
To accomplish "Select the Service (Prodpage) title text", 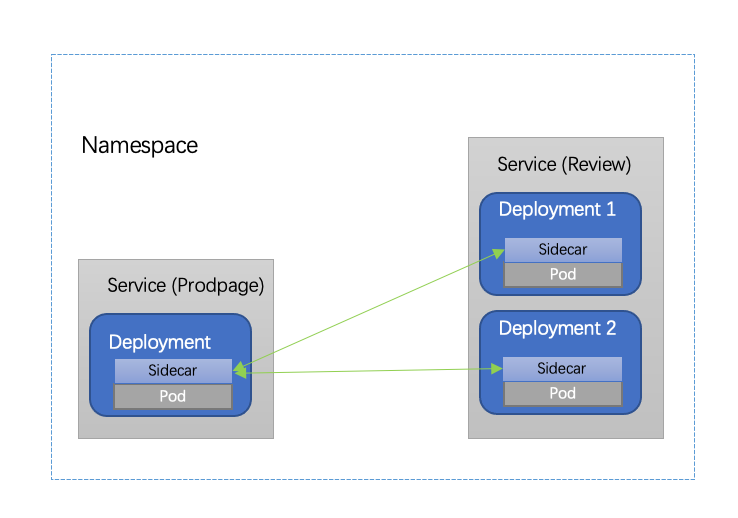I will [x=185, y=286].
